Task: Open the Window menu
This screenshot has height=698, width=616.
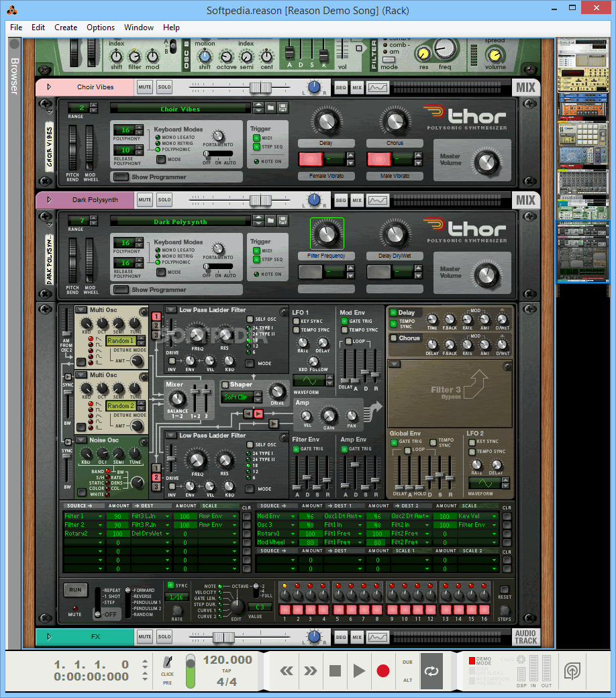Action: pyautogui.click(x=139, y=27)
